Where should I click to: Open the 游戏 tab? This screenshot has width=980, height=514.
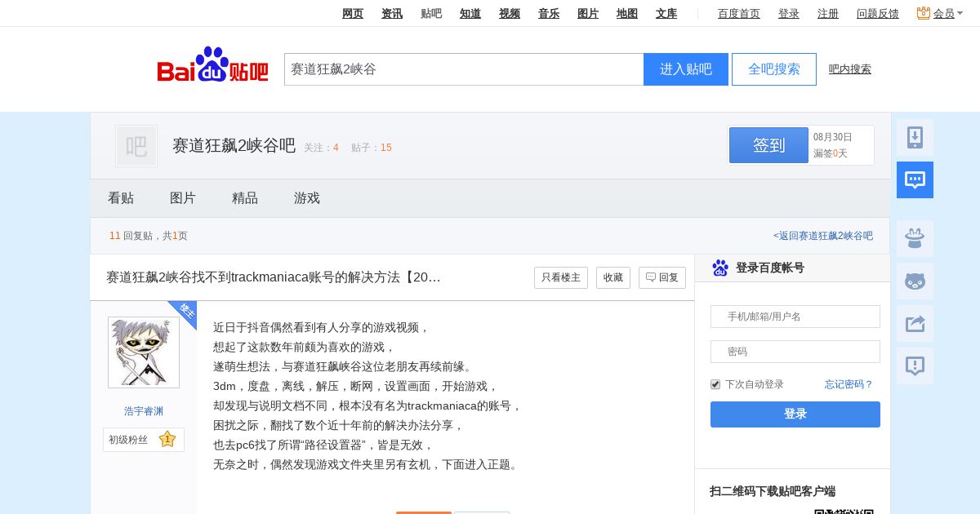point(307,198)
